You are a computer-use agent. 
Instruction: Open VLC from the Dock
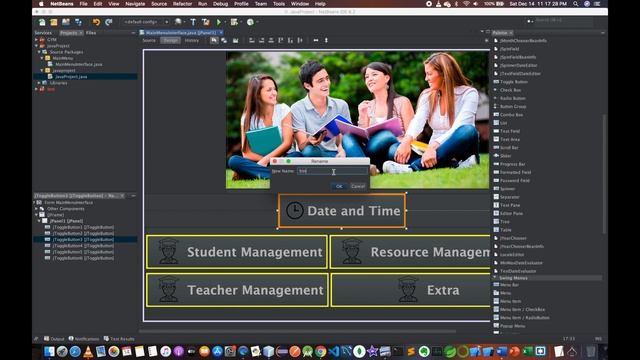[88, 351]
